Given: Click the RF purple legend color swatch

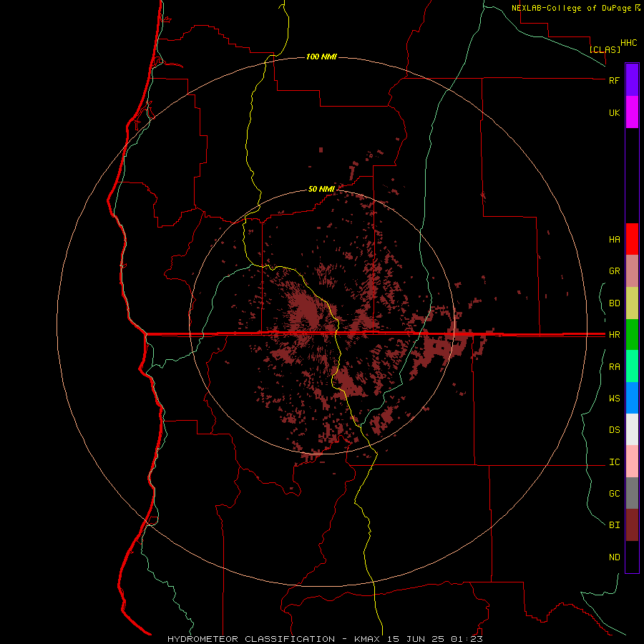Looking at the screenshot, I should 632,80.
